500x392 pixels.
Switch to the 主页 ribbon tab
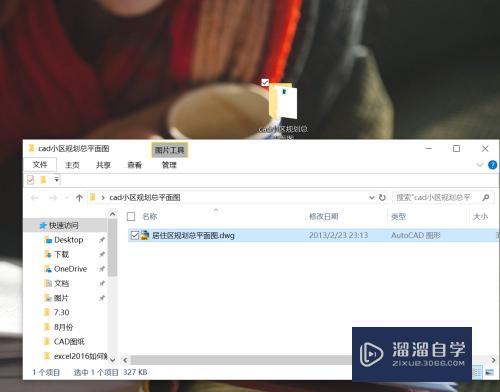(72, 165)
